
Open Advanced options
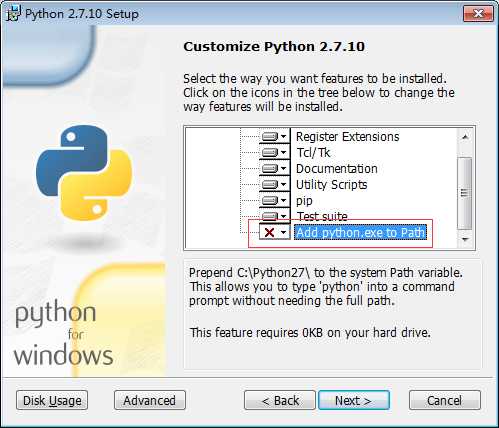tap(150, 400)
